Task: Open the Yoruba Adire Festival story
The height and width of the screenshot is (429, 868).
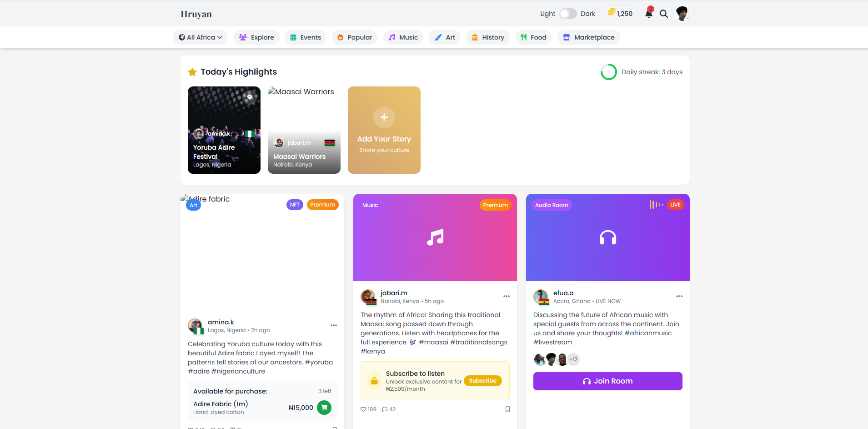Action: click(224, 130)
